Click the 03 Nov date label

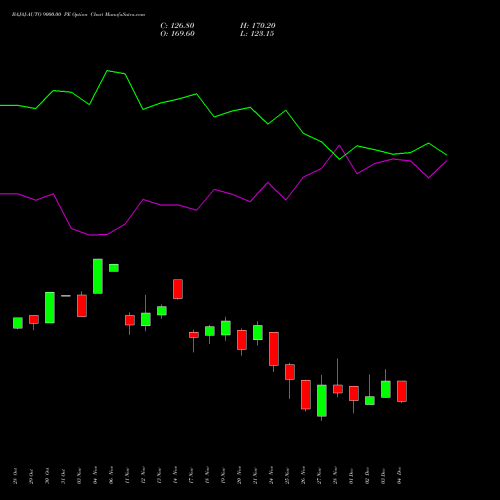(x=79, y=476)
